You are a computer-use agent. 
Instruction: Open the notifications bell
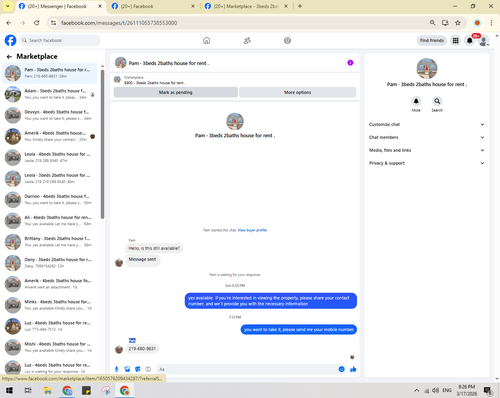pos(470,41)
